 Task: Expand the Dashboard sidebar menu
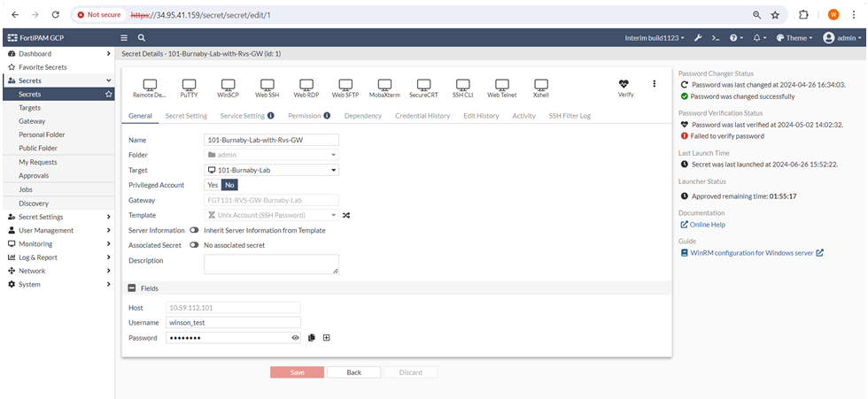[x=58, y=54]
